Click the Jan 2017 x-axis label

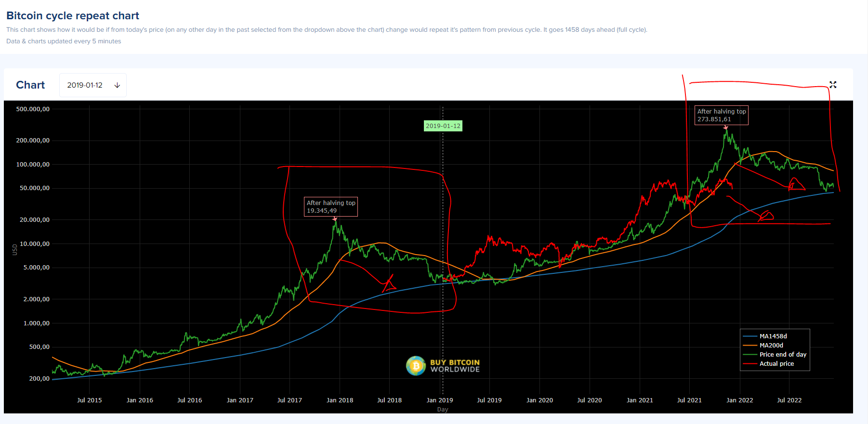coord(240,400)
